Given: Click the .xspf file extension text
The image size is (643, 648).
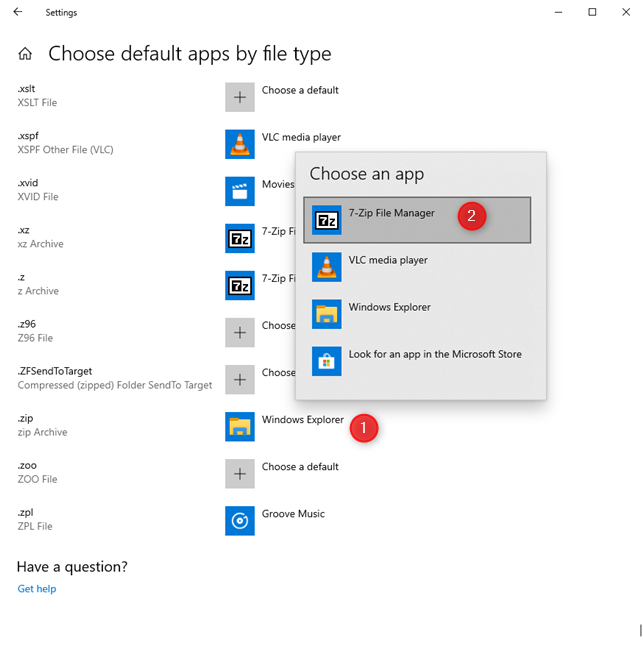Looking at the screenshot, I should point(28,136).
